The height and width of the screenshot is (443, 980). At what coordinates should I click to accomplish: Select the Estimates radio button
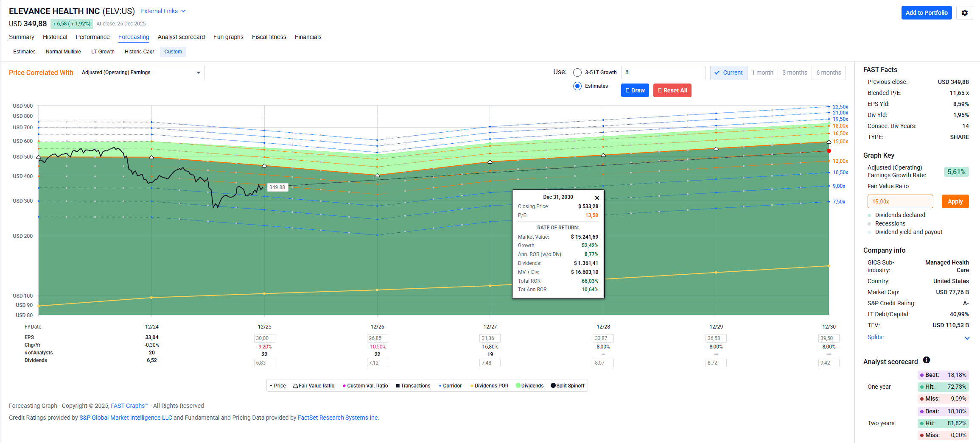(577, 86)
